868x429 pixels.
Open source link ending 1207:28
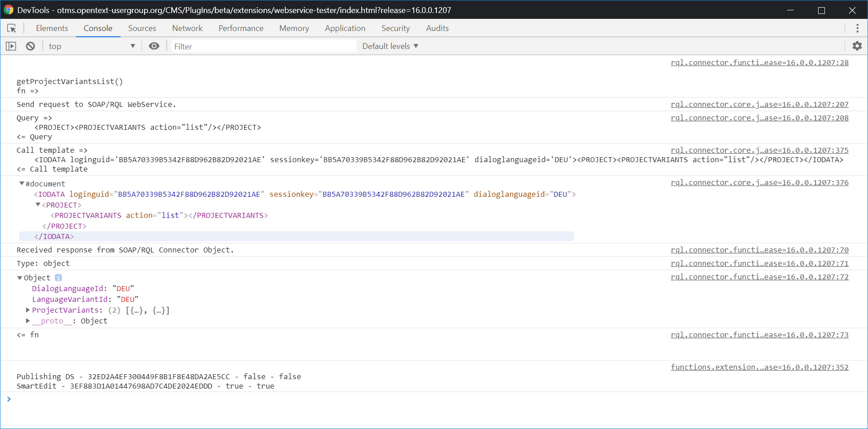point(760,62)
